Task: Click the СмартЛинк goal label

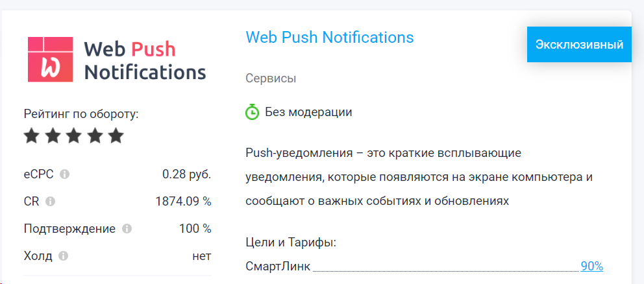Action: [x=278, y=266]
